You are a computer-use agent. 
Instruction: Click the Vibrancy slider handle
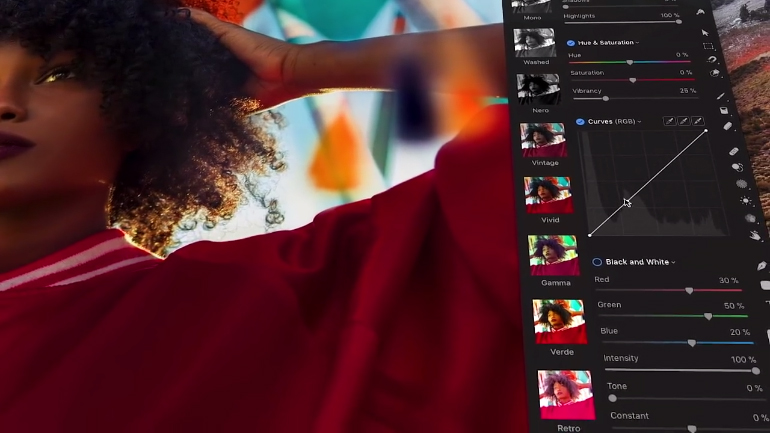click(605, 98)
